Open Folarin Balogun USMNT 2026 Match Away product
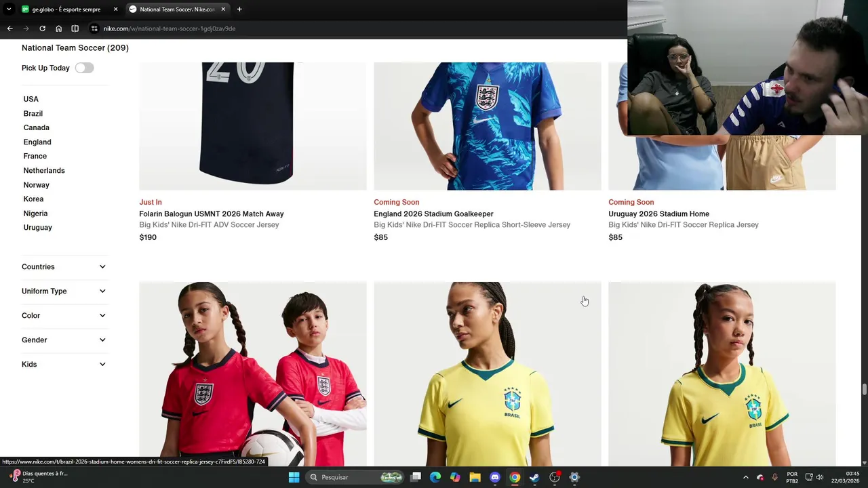 (x=212, y=213)
